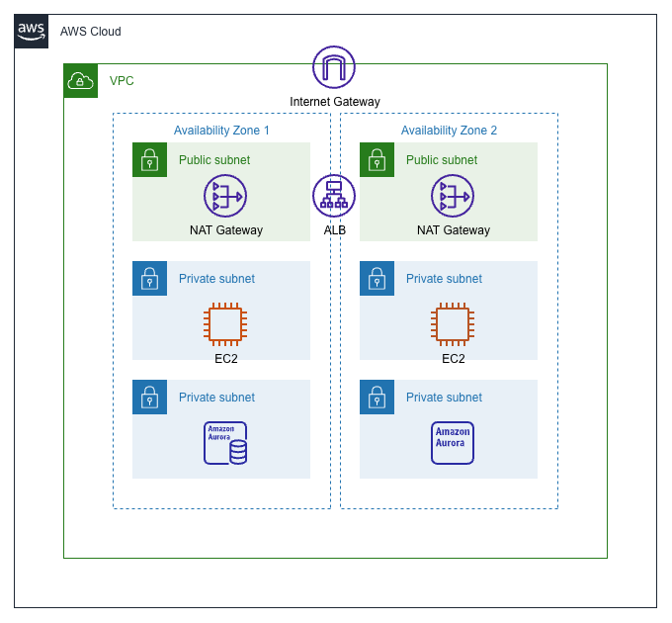Viewport: 672px width, 623px height.
Task: Click Private subnet label above EC2 Zone 2
Action: click(444, 279)
